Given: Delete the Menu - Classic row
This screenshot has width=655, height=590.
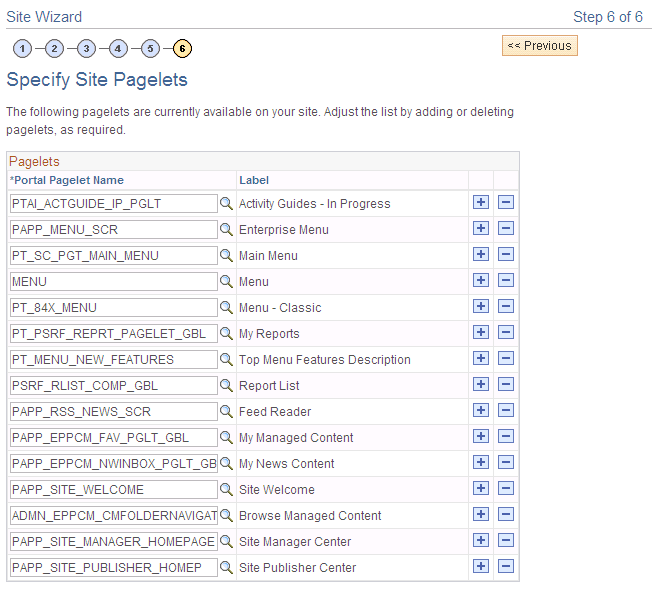Looking at the screenshot, I should 506,306.
